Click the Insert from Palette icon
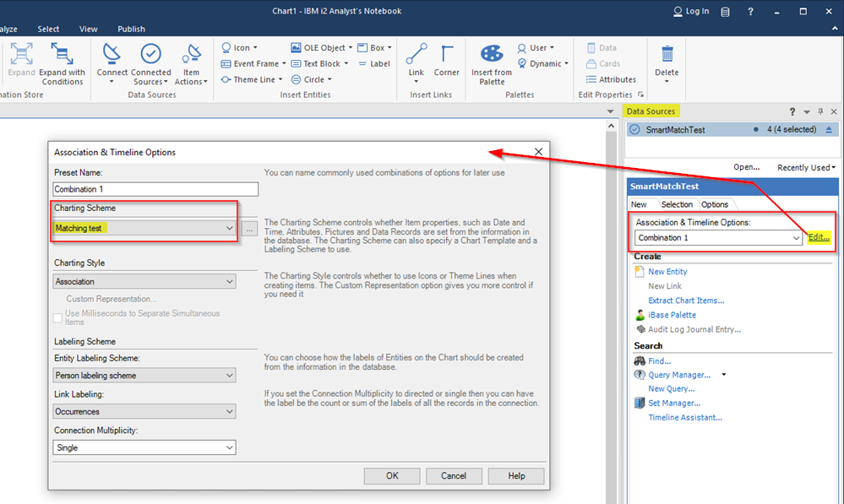The height and width of the screenshot is (504, 844). coord(491,57)
